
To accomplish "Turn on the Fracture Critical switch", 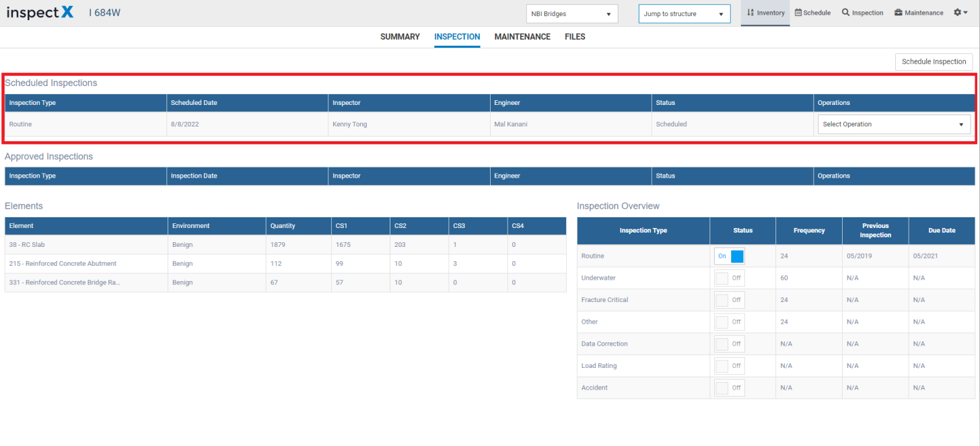I will coord(730,300).
